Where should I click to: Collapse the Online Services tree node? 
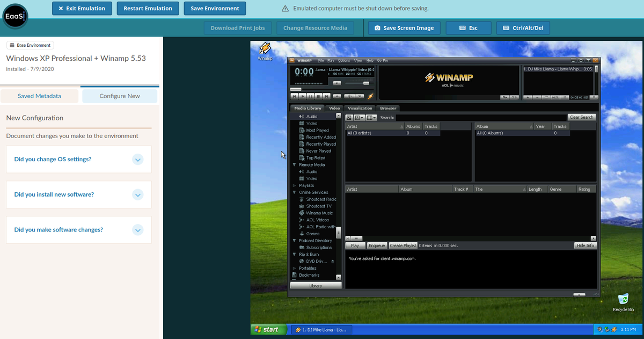(294, 192)
